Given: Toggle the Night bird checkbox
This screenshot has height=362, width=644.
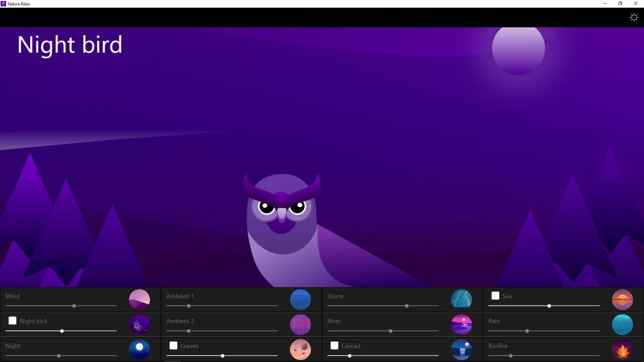Looking at the screenshot, I should (x=13, y=320).
